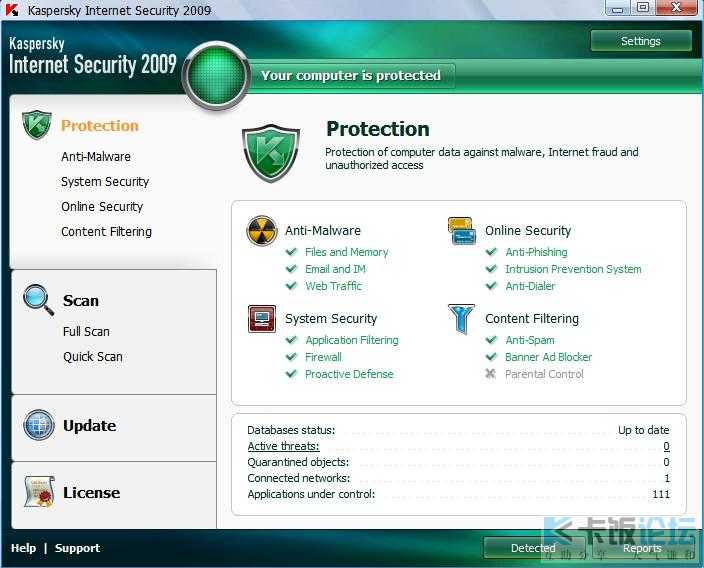The height and width of the screenshot is (568, 704).
Task: Click the green protection status indicator orb
Action: coord(216,75)
